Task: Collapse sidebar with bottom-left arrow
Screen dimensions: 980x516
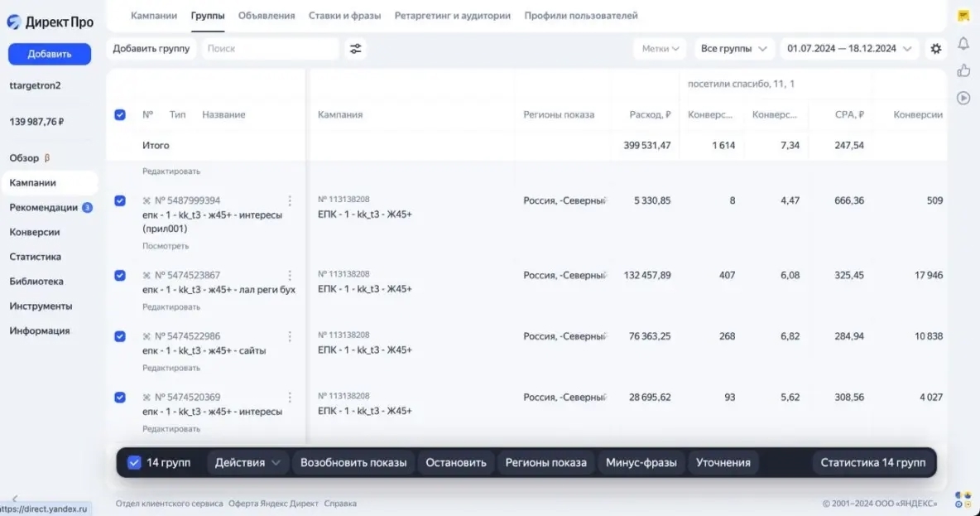Action: tap(15, 499)
